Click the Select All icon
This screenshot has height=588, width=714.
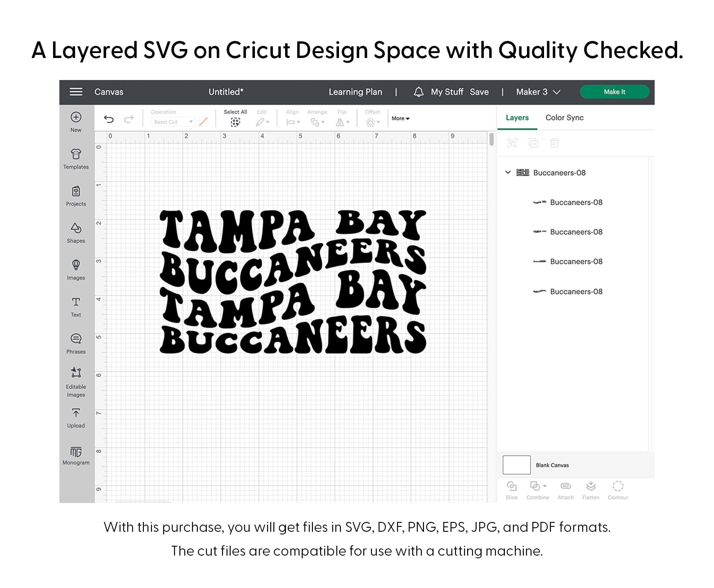tap(235, 122)
